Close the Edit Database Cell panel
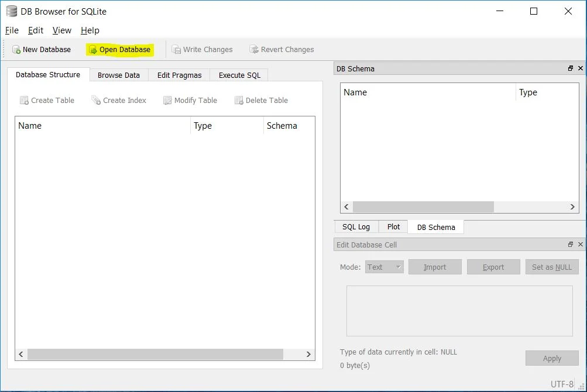Viewport: 587px width, 392px height. [x=580, y=244]
